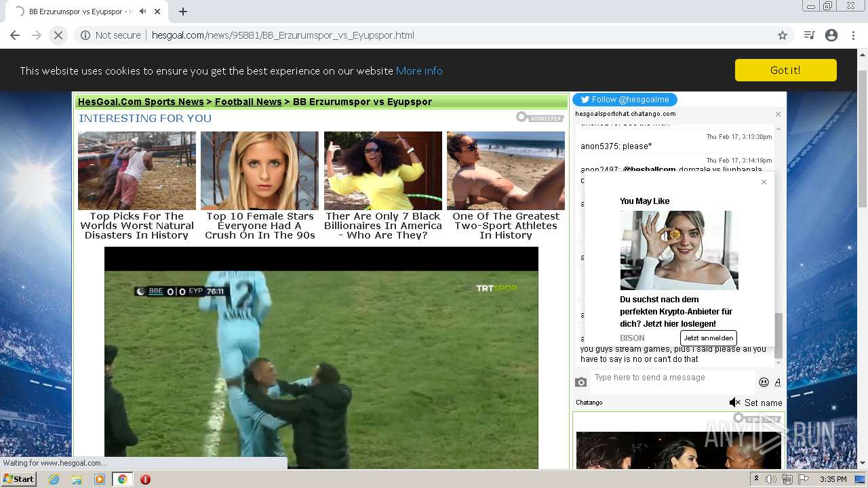Click Set name in chat
This screenshot has width=868, height=488.
[x=764, y=403]
